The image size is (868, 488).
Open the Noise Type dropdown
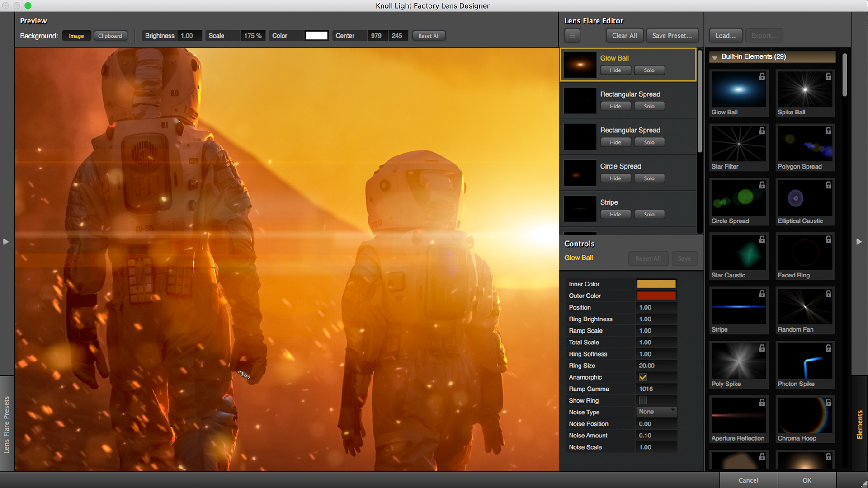[656, 412]
